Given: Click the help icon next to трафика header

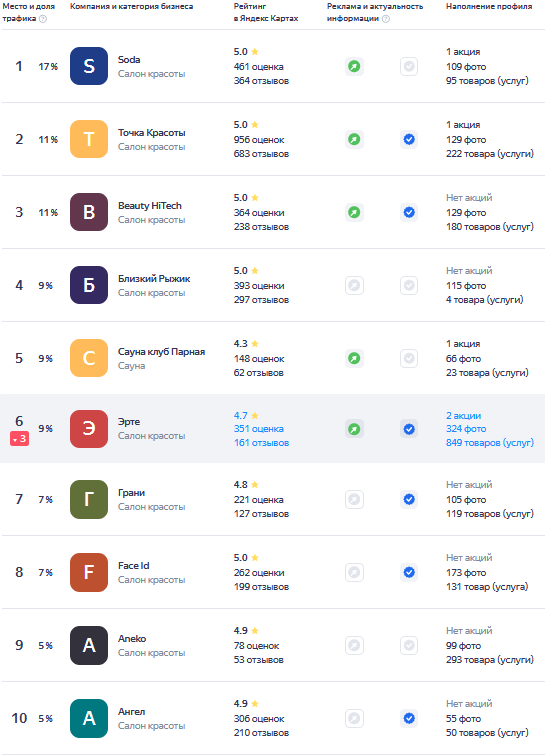Looking at the screenshot, I should click(x=43, y=19).
